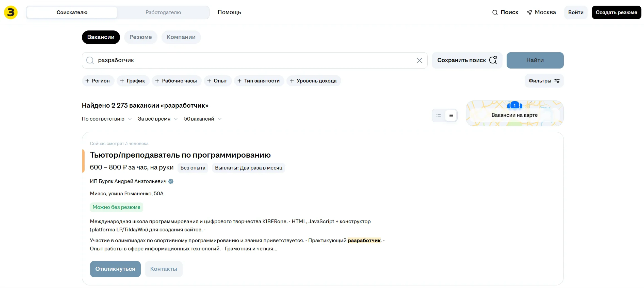The image size is (644, 288).
Task: Click the search magnifier inside the query field
Action: (90, 60)
